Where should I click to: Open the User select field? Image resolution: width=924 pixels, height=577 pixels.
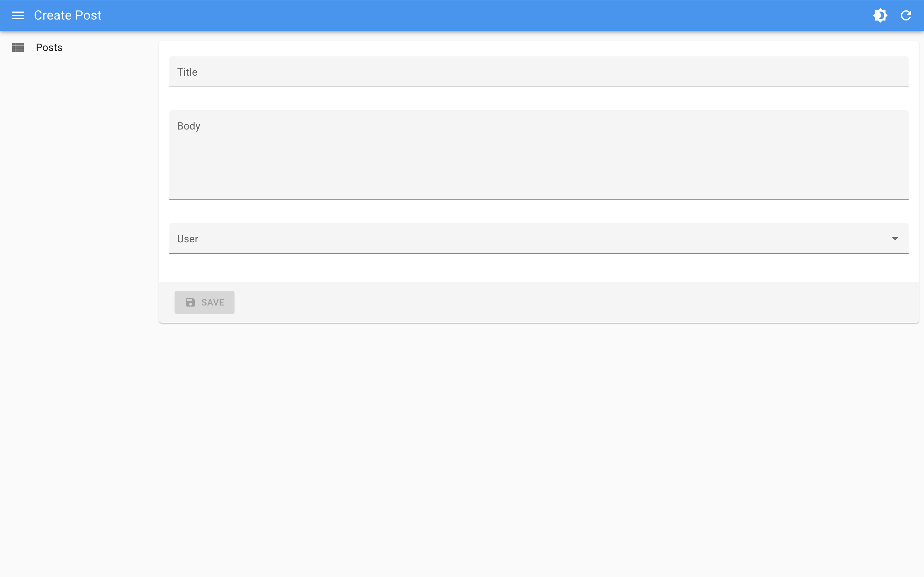click(x=496, y=239)
